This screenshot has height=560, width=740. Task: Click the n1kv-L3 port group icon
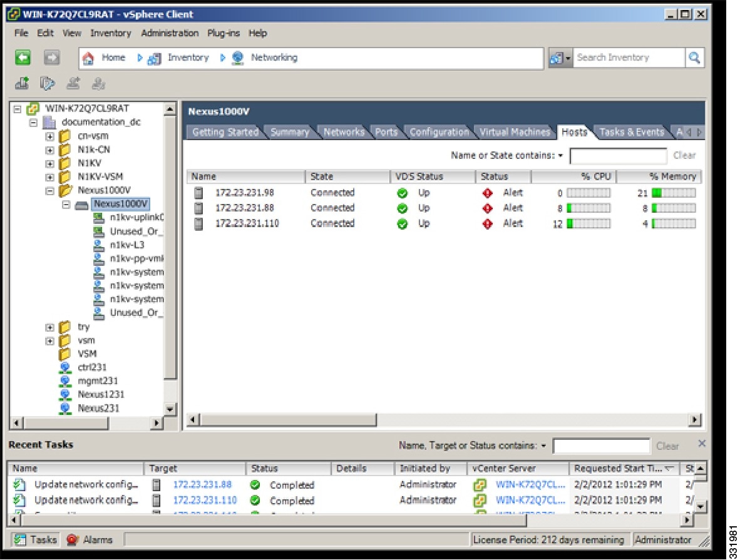98,245
